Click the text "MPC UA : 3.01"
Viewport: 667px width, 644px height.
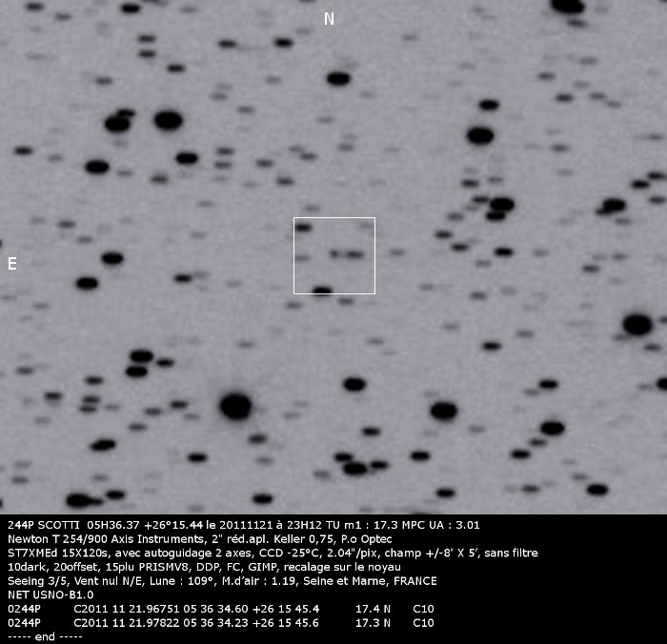coord(439,525)
